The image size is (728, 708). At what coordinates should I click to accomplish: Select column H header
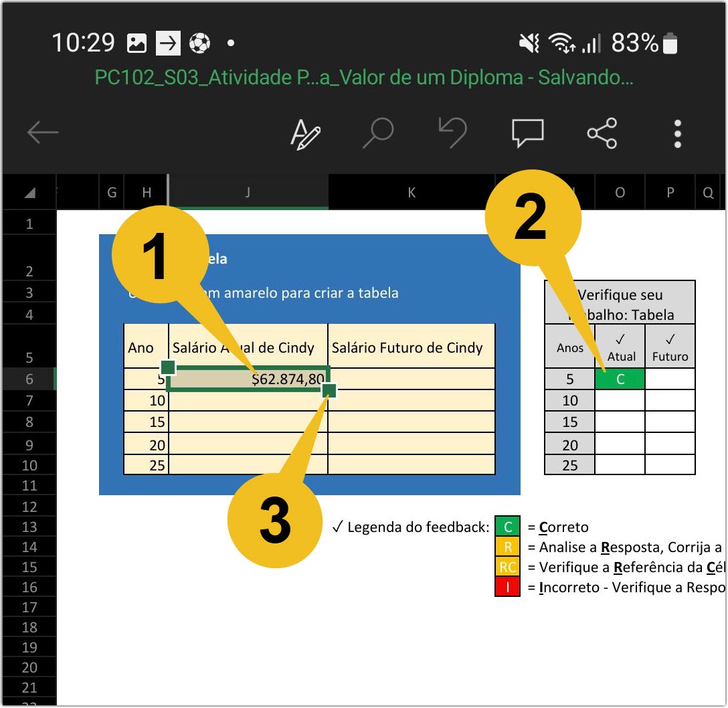(x=147, y=192)
